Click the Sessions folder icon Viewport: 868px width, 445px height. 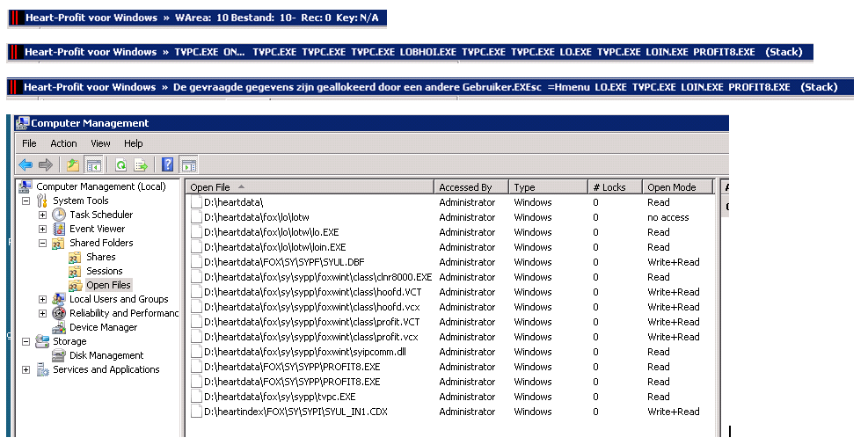coord(76,271)
